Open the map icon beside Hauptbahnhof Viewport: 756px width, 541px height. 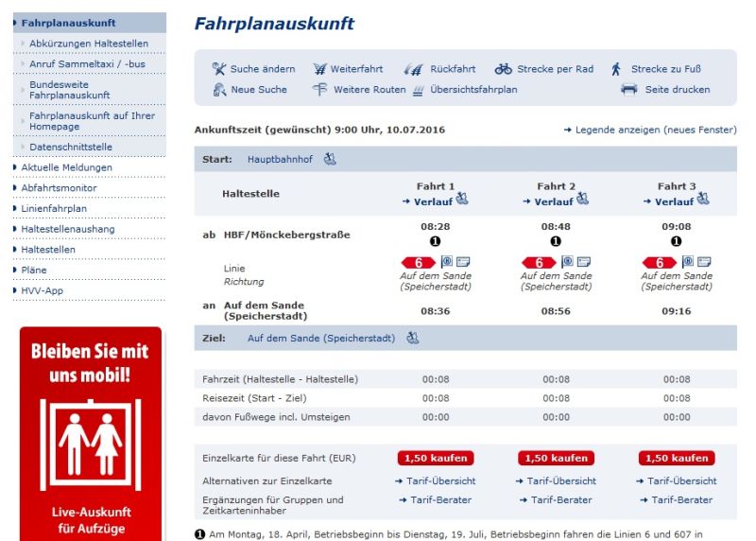pos(330,159)
